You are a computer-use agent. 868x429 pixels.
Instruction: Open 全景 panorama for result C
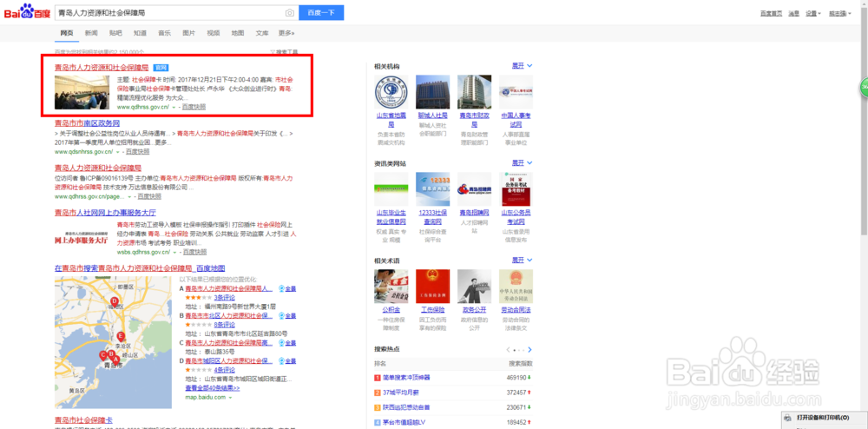pos(287,343)
